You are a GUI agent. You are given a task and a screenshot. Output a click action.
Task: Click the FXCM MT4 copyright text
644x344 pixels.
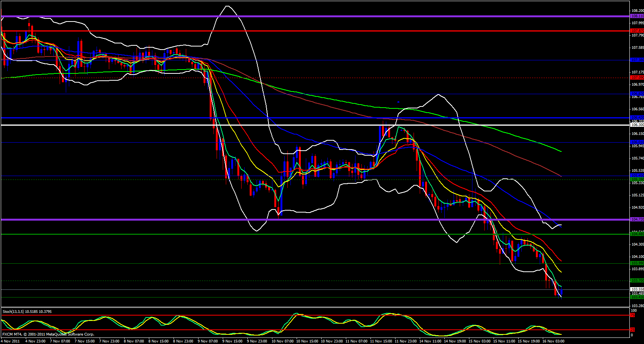[x=48, y=334]
